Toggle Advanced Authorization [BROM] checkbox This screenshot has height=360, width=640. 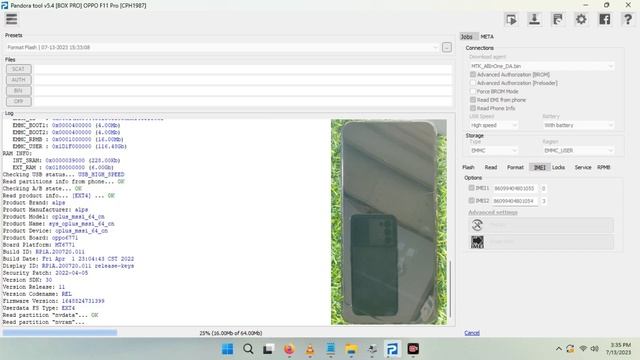(473, 75)
